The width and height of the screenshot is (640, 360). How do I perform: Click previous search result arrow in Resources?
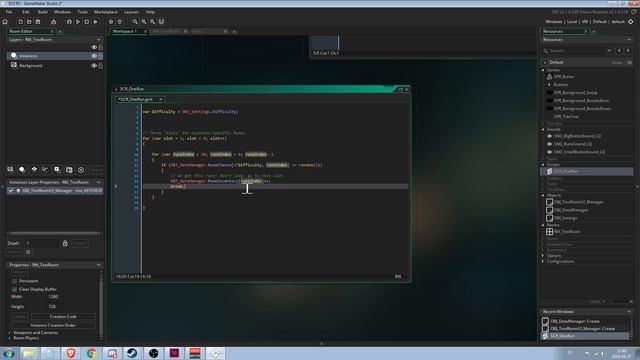click(x=619, y=51)
